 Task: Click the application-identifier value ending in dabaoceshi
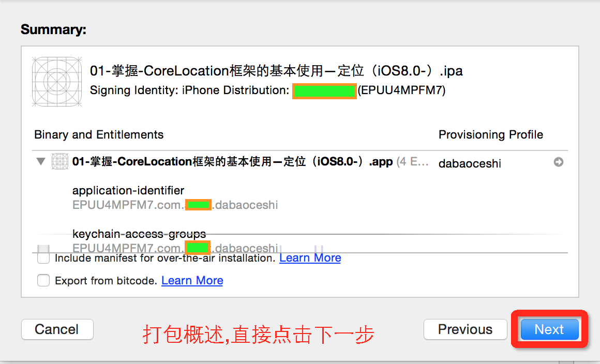pos(175,205)
